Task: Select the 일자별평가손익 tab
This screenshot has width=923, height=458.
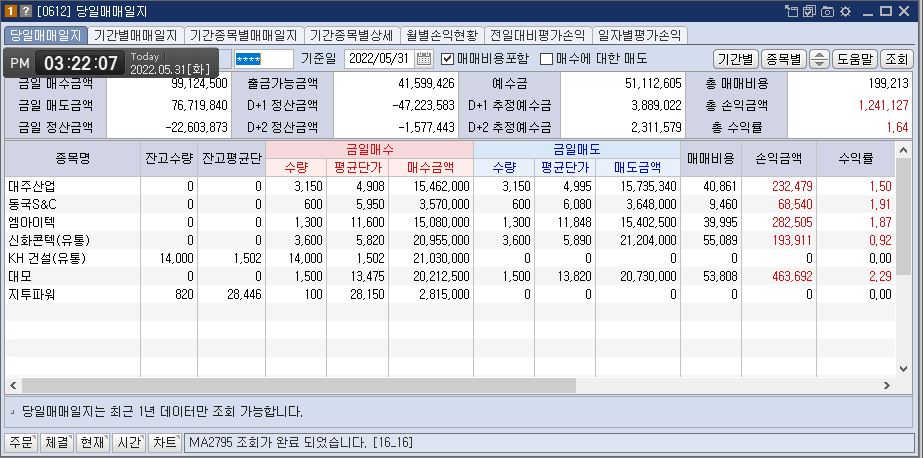Action: coord(639,35)
